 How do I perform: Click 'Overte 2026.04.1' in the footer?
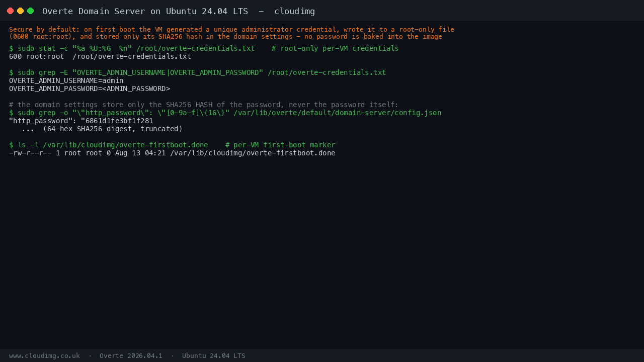131,355
